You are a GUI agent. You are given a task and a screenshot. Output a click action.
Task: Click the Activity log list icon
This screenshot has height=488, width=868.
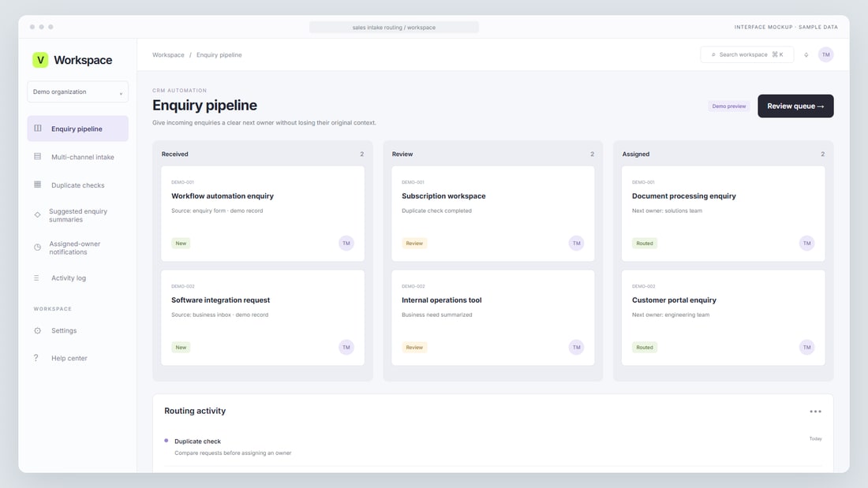[x=36, y=278]
